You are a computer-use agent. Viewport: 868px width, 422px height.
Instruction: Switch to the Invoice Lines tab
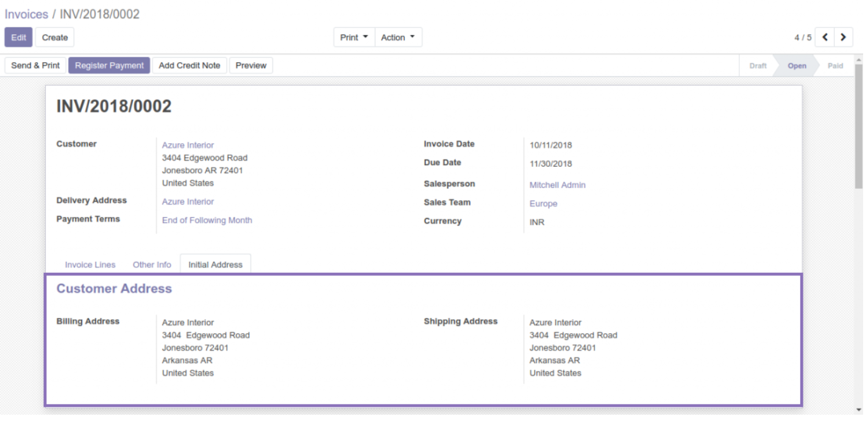click(90, 265)
